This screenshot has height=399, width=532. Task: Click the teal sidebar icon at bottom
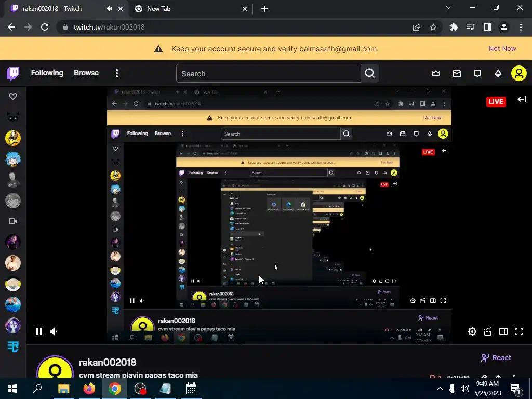13,347
